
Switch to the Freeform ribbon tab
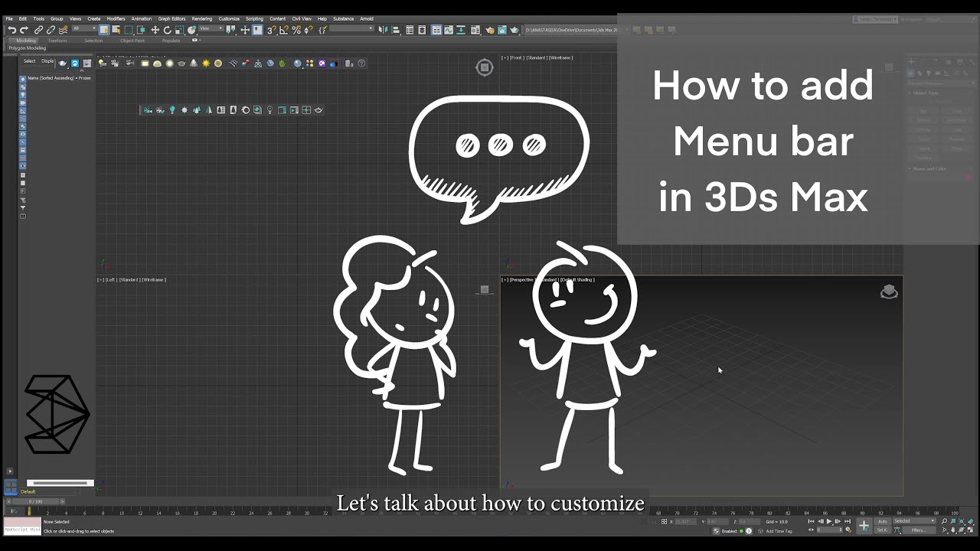(x=57, y=41)
